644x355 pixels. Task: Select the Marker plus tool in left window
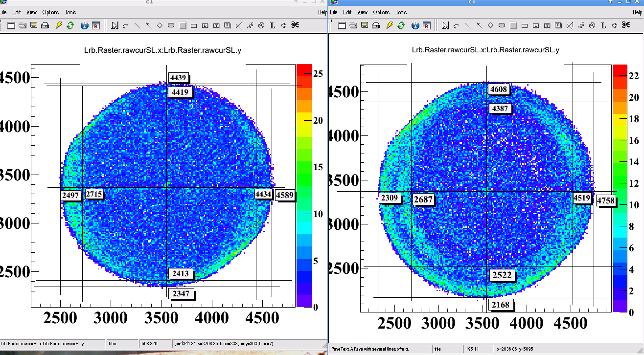[284, 25]
